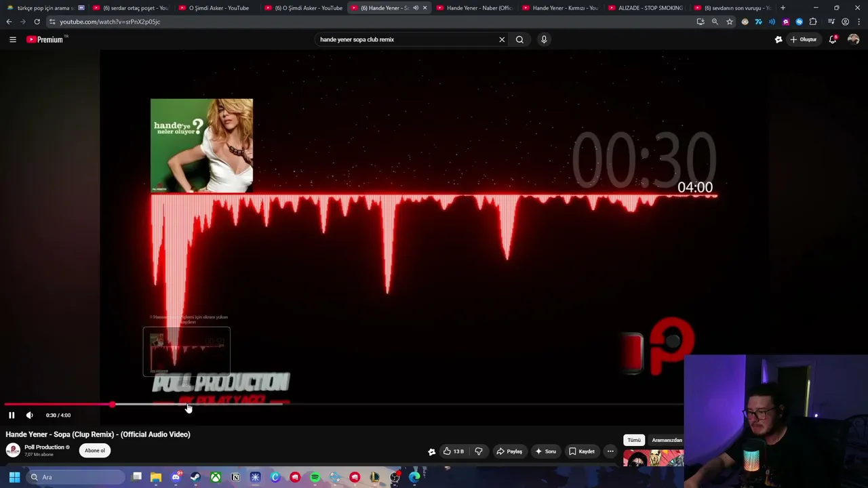View site information icon in address bar

point(52,22)
